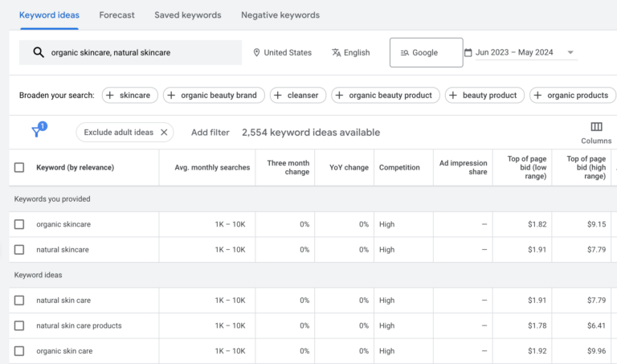Change the English language setting
617x364 pixels.
tap(350, 52)
